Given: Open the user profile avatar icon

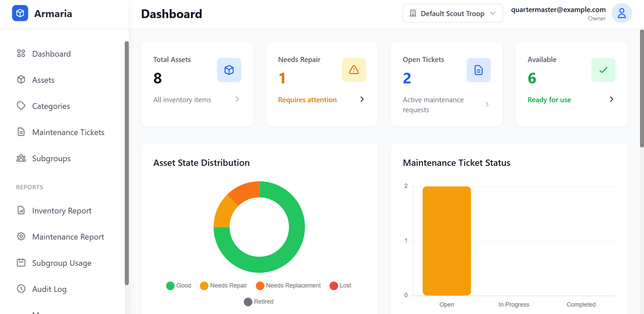Looking at the screenshot, I should (622, 13).
